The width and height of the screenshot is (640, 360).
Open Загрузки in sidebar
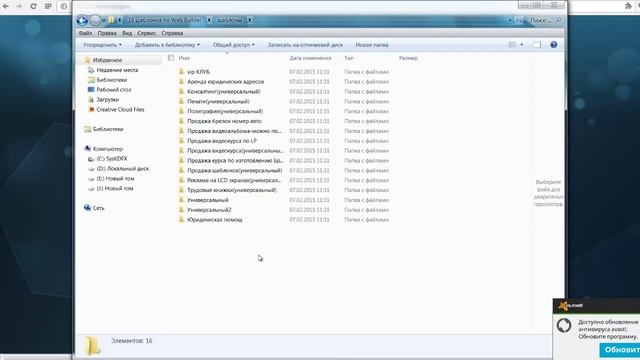coord(104,100)
